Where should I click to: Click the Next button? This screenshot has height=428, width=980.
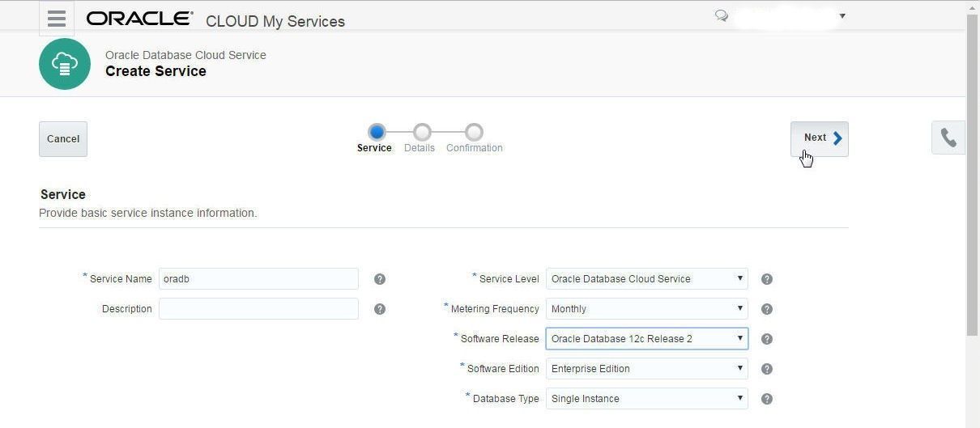820,138
